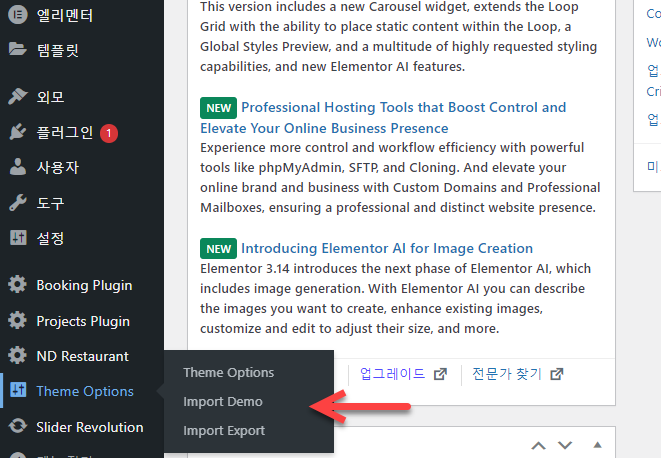661x458 pixels.
Task: Click external-link icon next to 전문가 찾기
Action: coord(557,374)
